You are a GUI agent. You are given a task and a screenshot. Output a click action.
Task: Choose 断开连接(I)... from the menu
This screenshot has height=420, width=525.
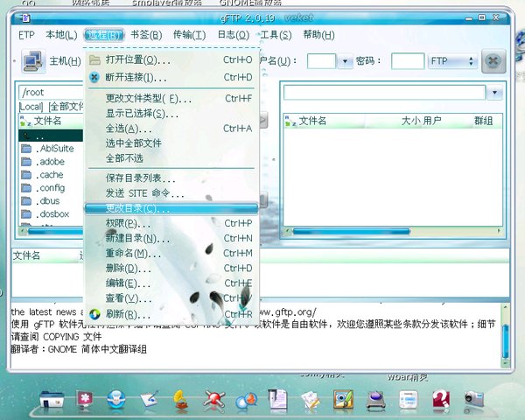pos(171,77)
